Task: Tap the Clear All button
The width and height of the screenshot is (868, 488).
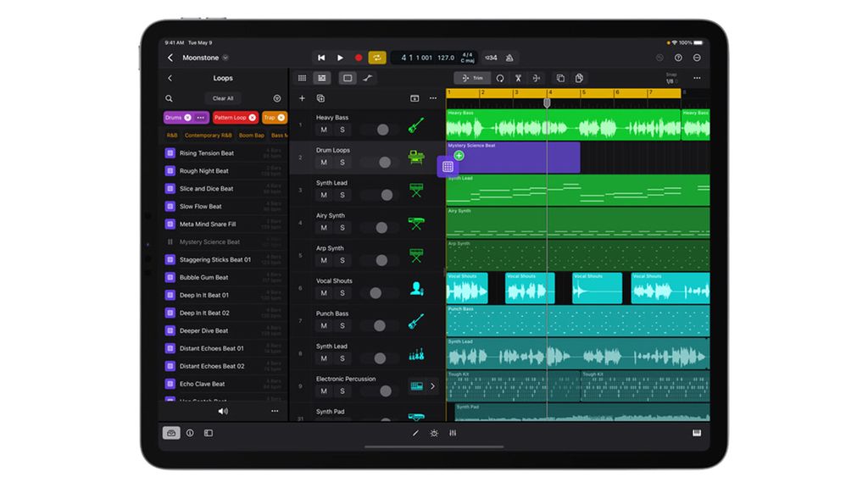Action: [x=223, y=98]
